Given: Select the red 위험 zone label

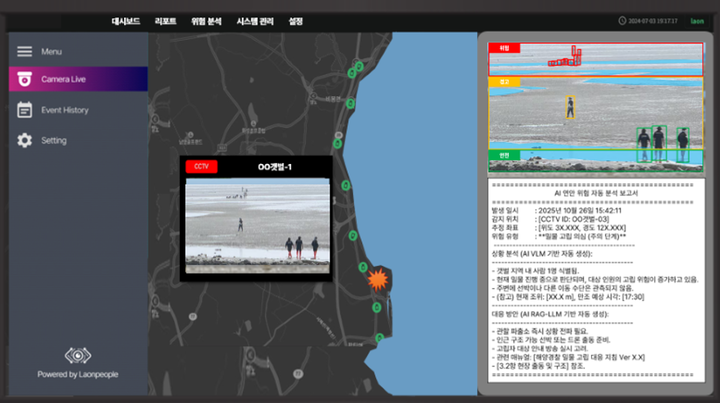Looking at the screenshot, I should pyautogui.click(x=504, y=48).
